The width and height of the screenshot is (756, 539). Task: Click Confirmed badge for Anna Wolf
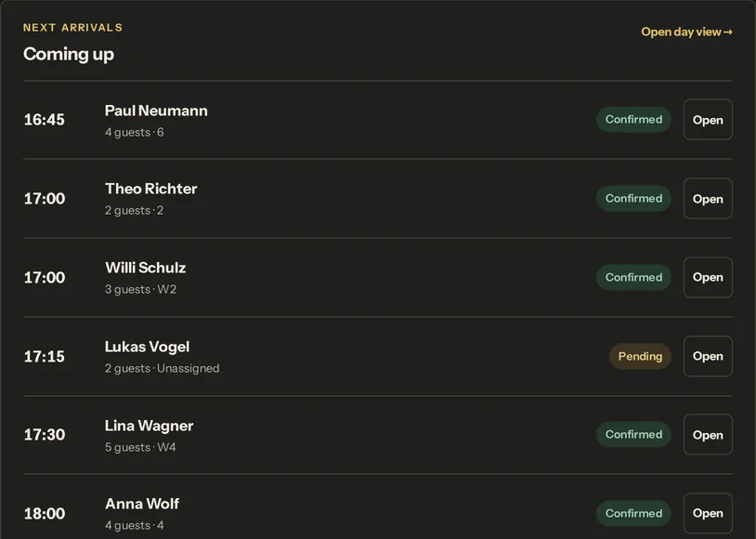[633, 513]
